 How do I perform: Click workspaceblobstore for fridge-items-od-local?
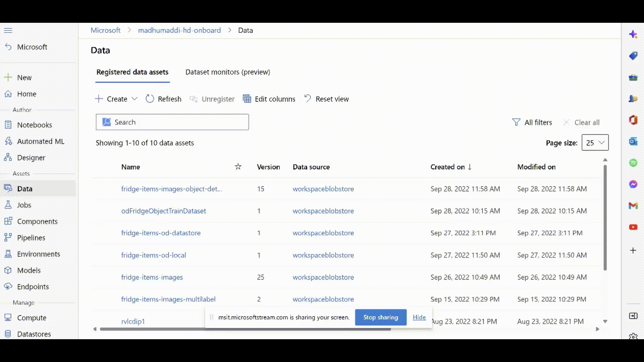(x=323, y=255)
